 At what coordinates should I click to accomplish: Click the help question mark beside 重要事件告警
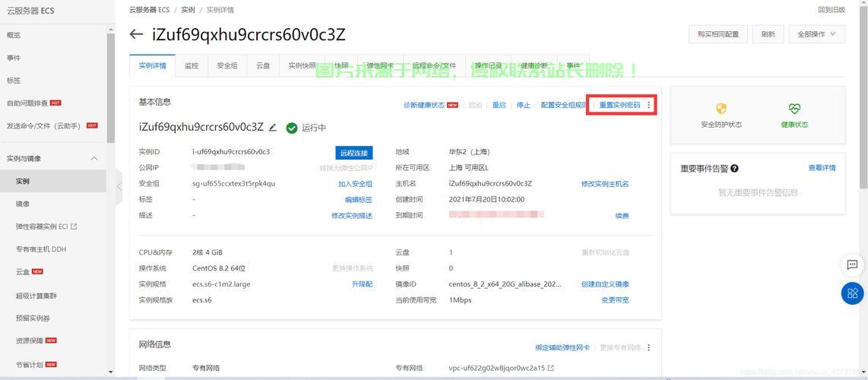click(x=734, y=169)
